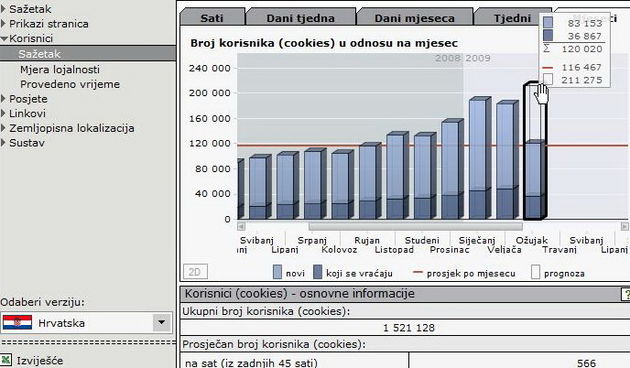This screenshot has width=630, height=368.
Task: Click the help icon beside osnovne informacije
Action: click(x=626, y=294)
